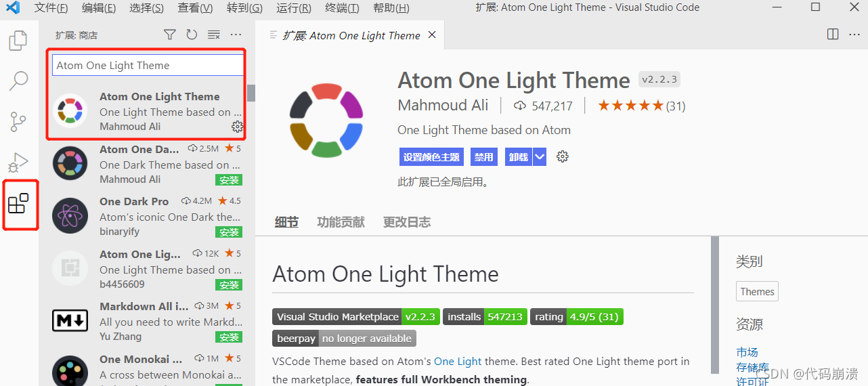Open the Search view in activity bar
Image resolution: width=868 pixels, height=386 pixels.
[x=18, y=81]
